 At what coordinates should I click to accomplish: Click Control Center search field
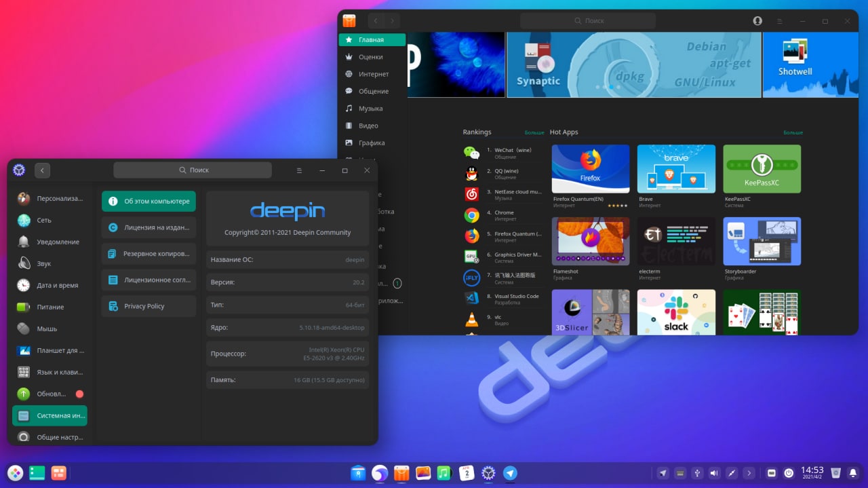193,170
